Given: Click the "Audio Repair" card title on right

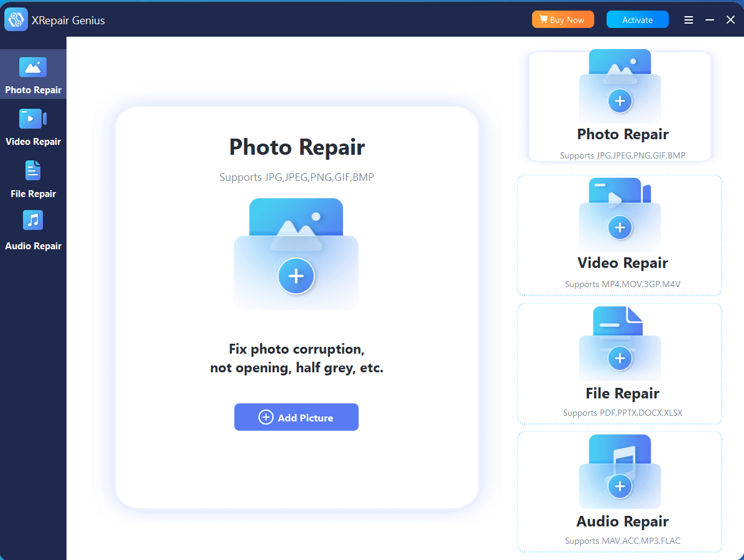Looking at the screenshot, I should click(x=623, y=521).
